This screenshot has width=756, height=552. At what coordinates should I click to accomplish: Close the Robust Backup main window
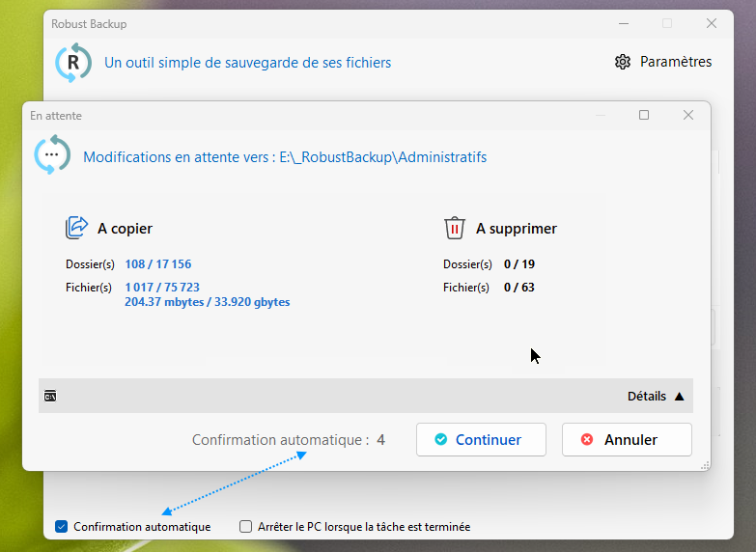712,23
